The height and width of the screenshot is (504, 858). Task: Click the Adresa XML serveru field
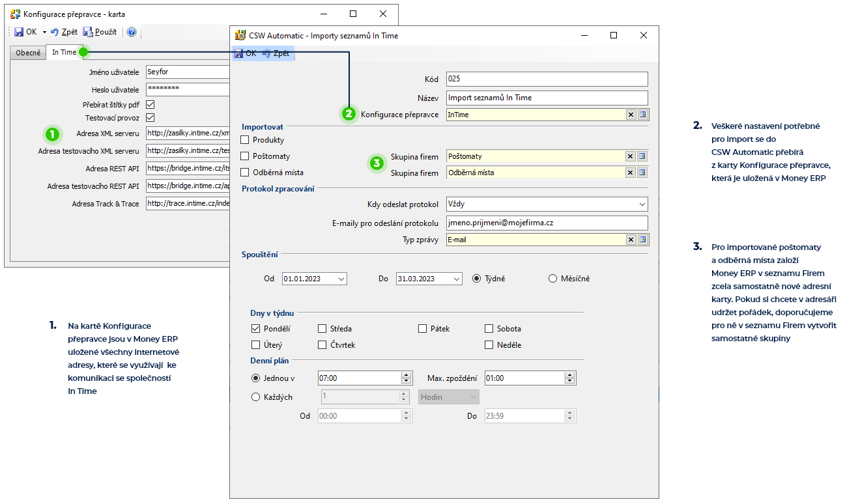(188, 133)
